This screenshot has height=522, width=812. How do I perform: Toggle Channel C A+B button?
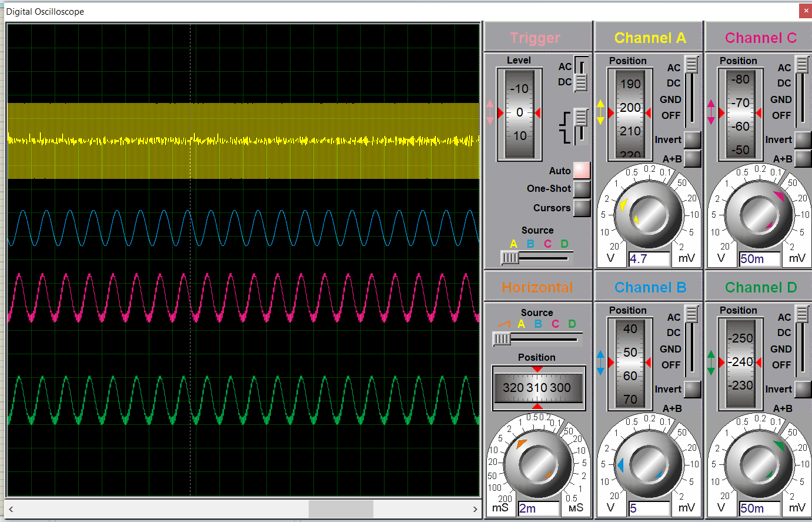pyautogui.click(x=803, y=158)
